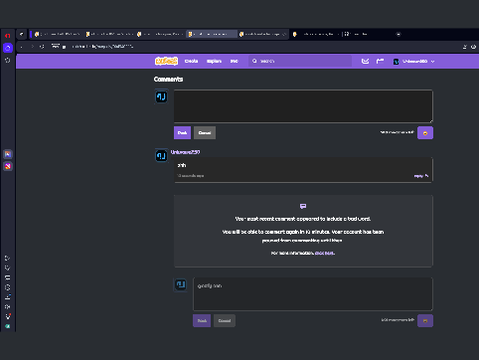Image resolution: width=479 pixels, height=360 pixels.
Task: Go back with the browser back arrow
Action: click(22, 47)
